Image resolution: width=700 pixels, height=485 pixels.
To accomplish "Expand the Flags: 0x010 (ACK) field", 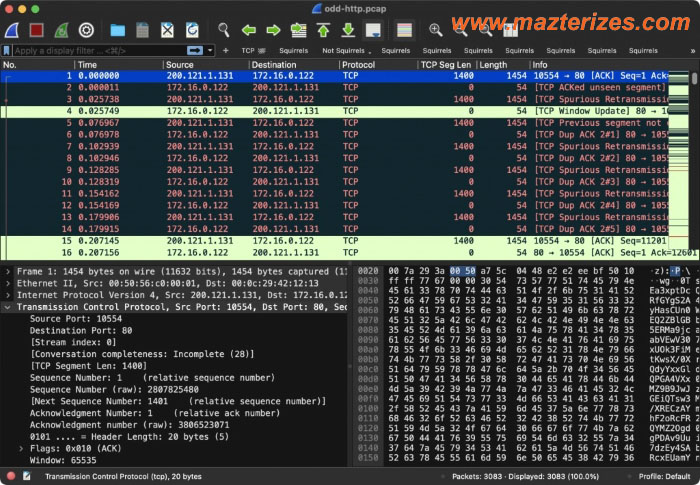I will [21, 448].
